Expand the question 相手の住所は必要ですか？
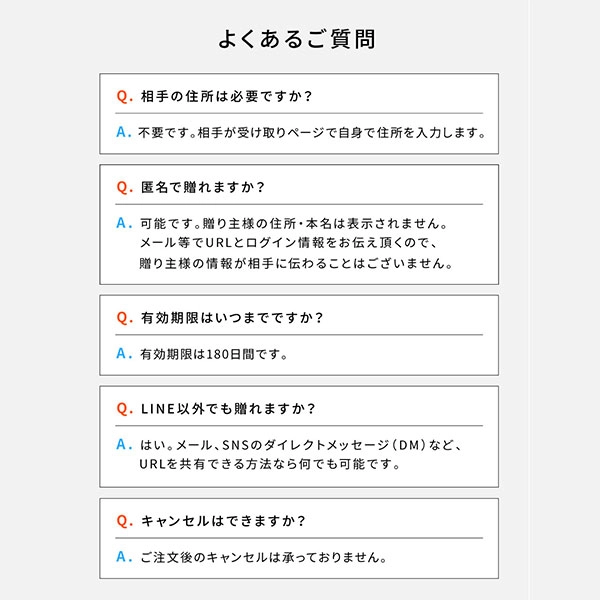This screenshot has width=600, height=600. coord(227,96)
